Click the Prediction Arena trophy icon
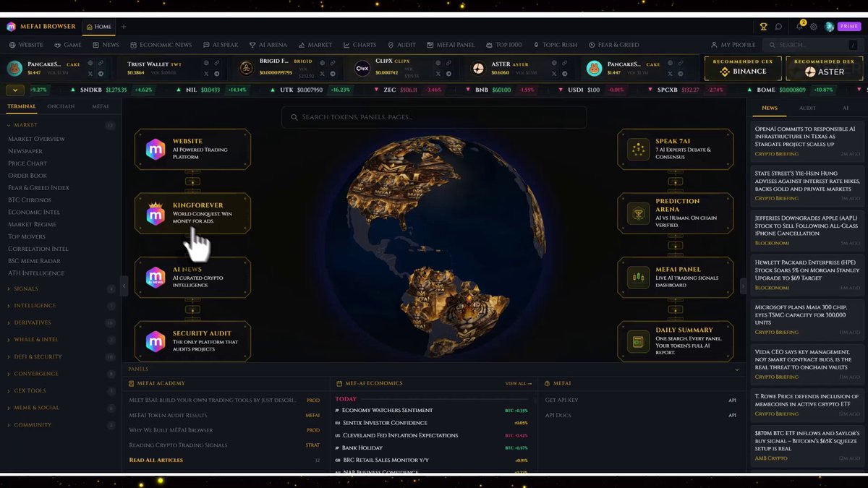Screen dimensions: 868x488 tap(638, 213)
